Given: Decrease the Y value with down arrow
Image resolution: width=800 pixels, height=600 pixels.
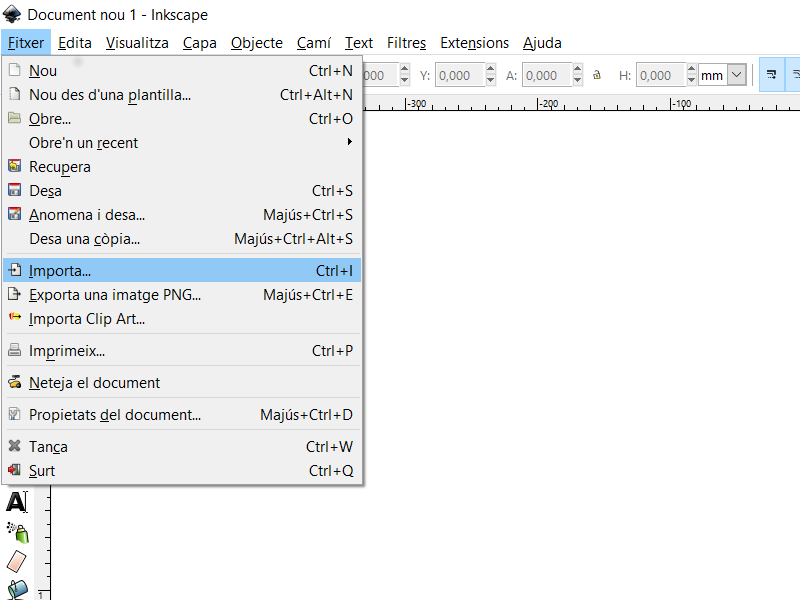Looking at the screenshot, I should 490,80.
